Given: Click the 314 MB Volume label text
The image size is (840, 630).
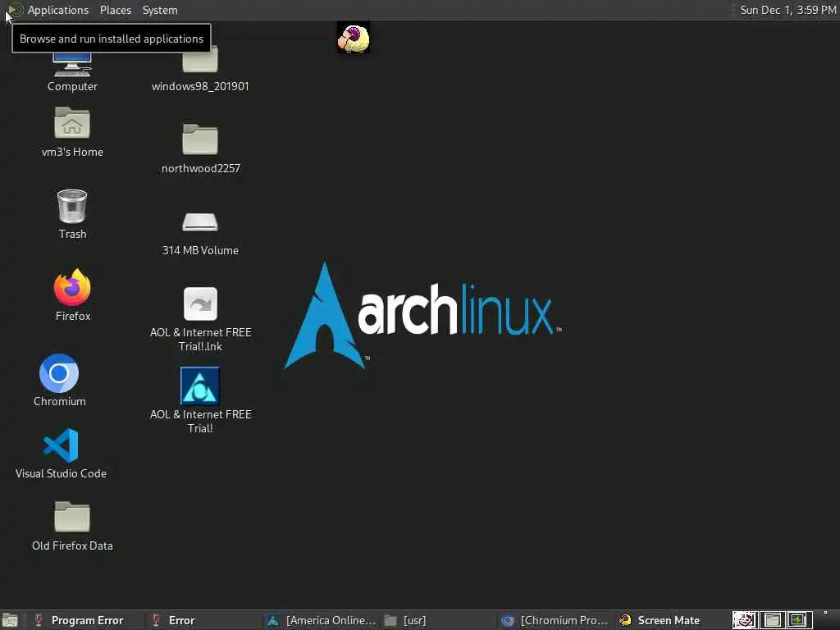Looking at the screenshot, I should (200, 250).
